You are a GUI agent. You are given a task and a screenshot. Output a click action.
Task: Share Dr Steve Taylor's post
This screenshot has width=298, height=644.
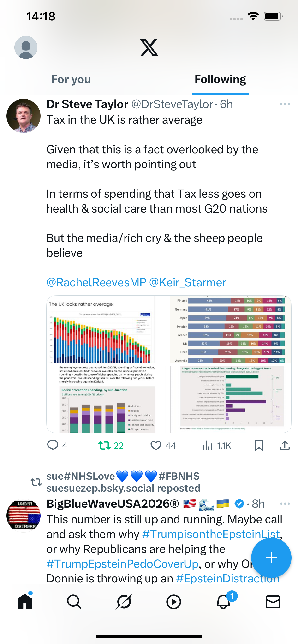285,445
